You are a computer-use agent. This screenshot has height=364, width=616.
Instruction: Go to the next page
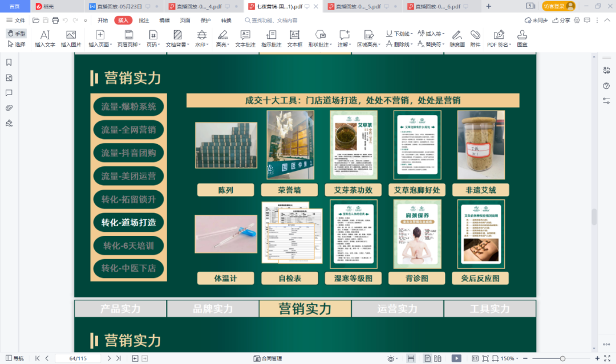pyautogui.click(x=109, y=358)
